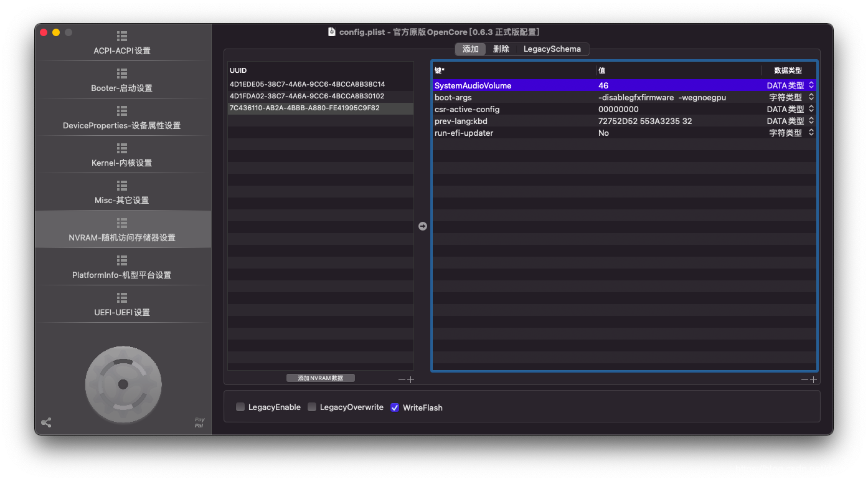Close the window with the red button
Viewport: 868px width, 481px height.
tap(44, 32)
